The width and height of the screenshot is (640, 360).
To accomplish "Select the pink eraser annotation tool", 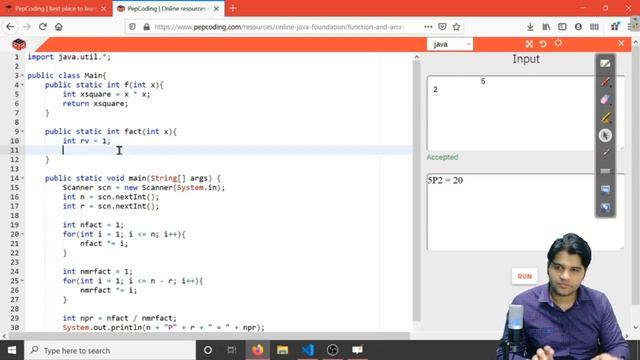I will tap(605, 100).
